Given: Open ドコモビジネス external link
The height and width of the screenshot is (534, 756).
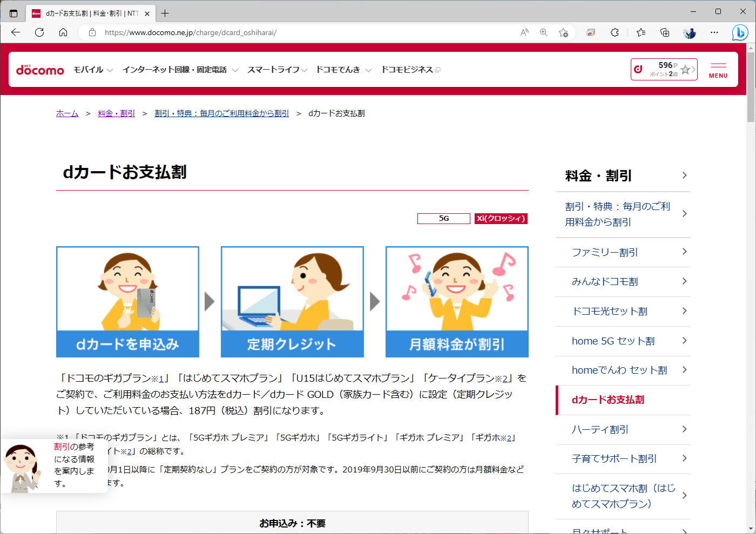Looking at the screenshot, I should point(410,70).
